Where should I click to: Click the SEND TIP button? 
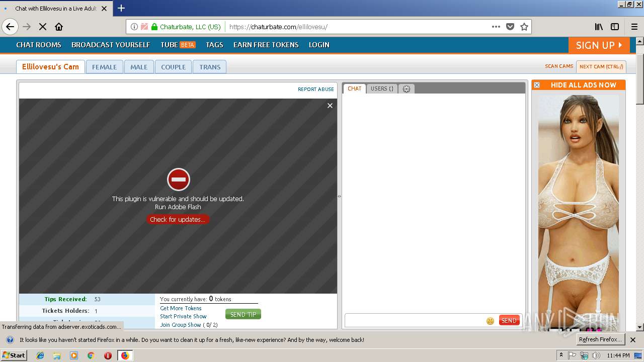[243, 314]
